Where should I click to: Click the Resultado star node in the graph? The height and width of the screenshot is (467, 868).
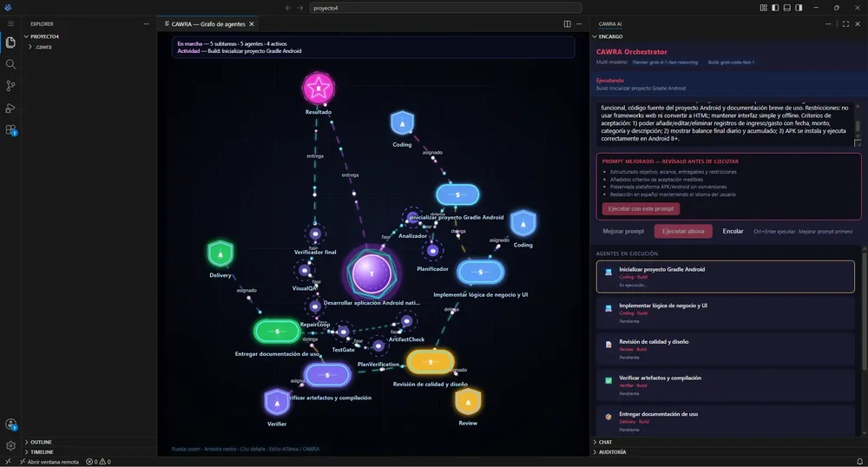point(319,89)
